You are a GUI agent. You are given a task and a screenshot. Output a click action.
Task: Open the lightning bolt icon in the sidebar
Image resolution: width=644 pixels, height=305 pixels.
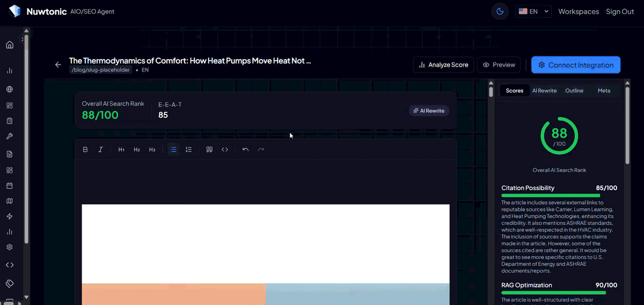click(x=9, y=216)
